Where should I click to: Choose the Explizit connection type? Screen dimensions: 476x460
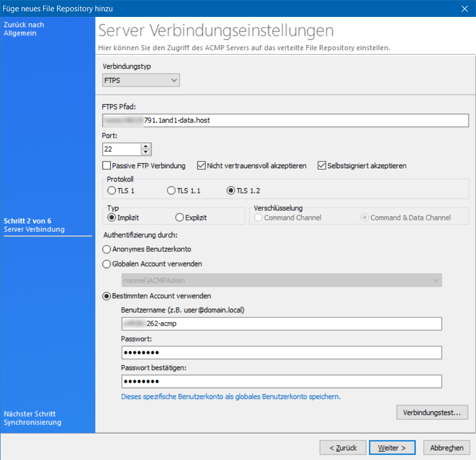(x=180, y=216)
